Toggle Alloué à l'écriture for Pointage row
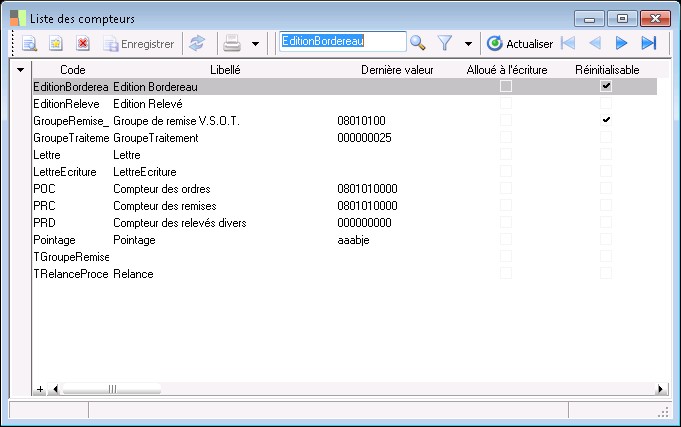 click(506, 239)
